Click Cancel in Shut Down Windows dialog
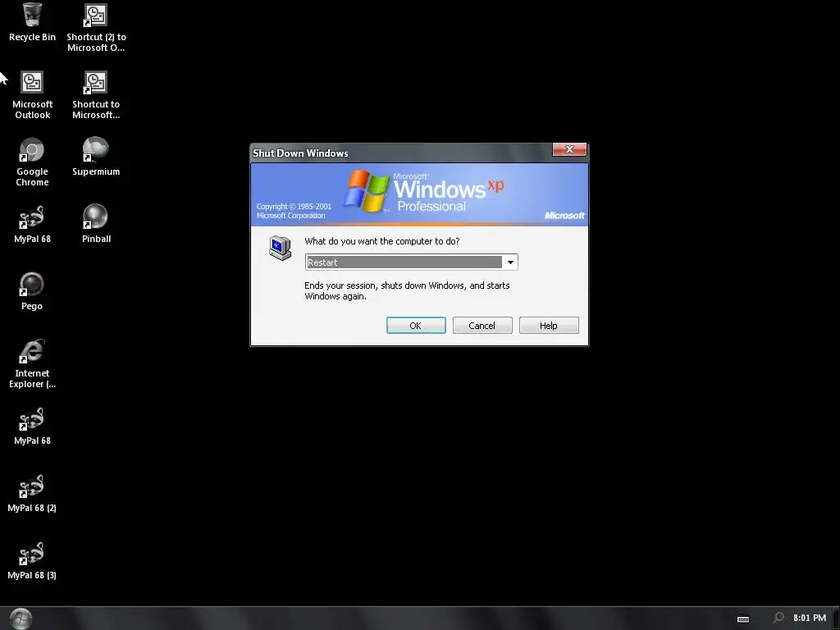 (x=482, y=325)
